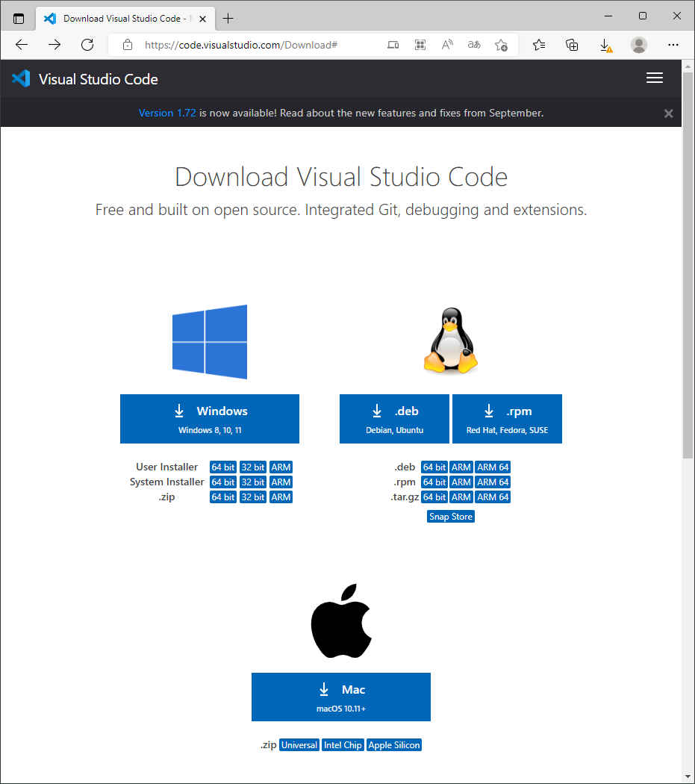
Task: Click the page vertical scrollbar thumb
Action: (688, 266)
